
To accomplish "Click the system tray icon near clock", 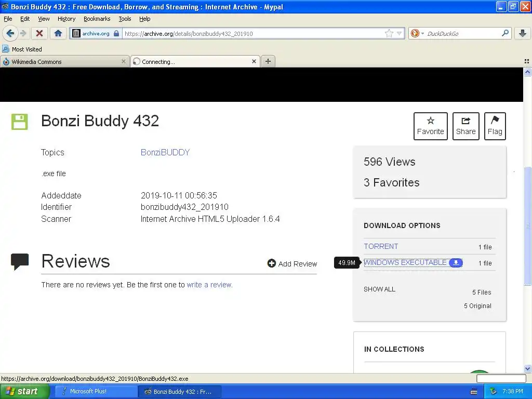I will tap(494, 391).
